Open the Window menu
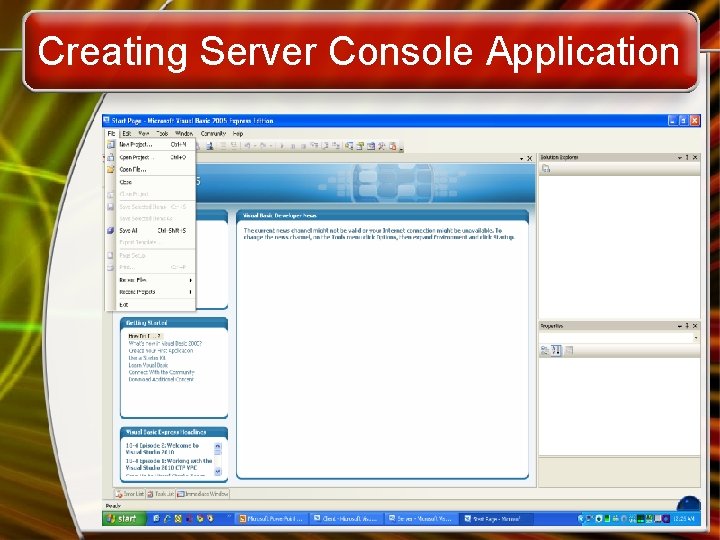This screenshot has height=540, width=720. pyautogui.click(x=184, y=134)
